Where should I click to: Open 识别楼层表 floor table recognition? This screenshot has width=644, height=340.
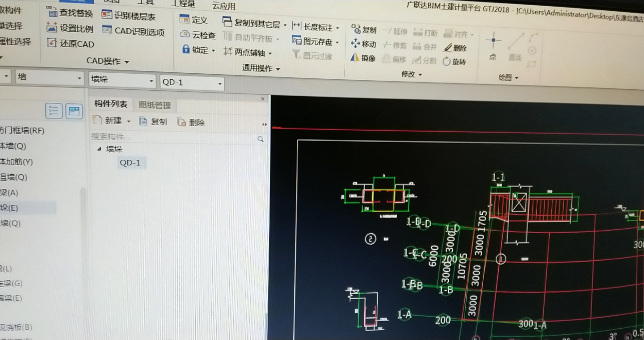tap(129, 15)
